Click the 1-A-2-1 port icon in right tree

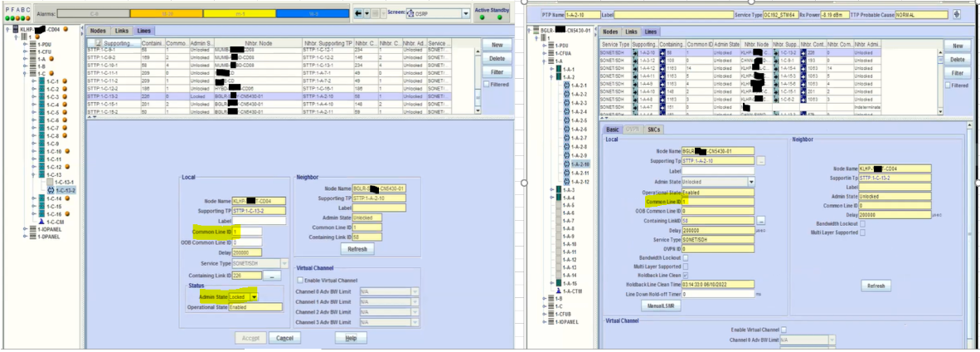[567, 86]
